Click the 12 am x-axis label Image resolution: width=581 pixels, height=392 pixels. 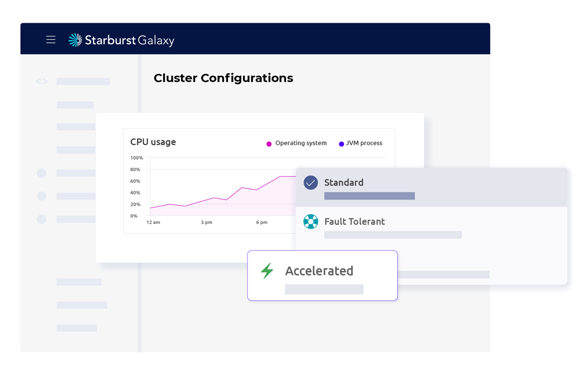point(153,222)
